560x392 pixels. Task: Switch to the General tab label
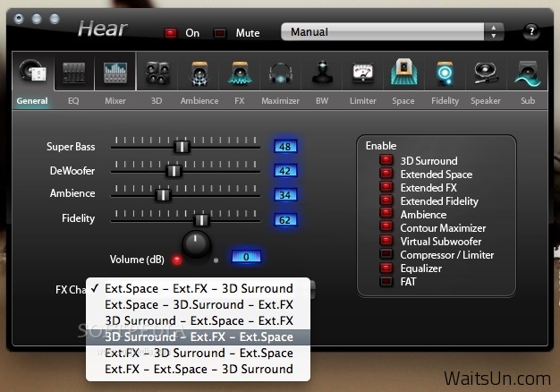32,101
